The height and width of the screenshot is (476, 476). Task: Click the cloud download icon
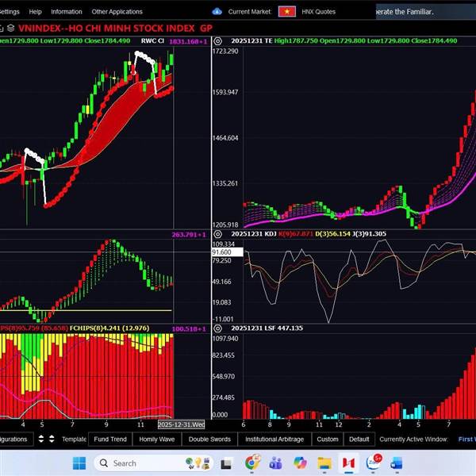pyautogui.click(x=217, y=12)
